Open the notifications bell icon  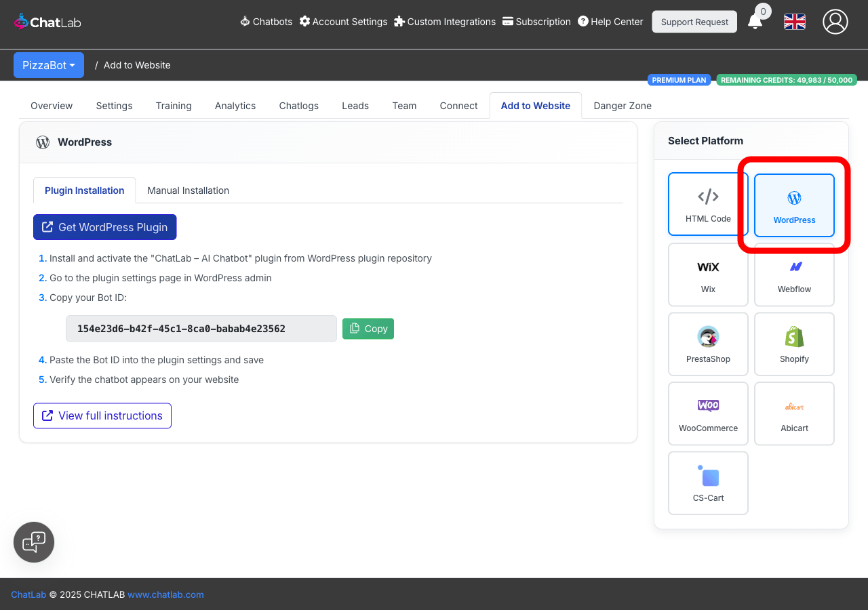[x=755, y=22]
